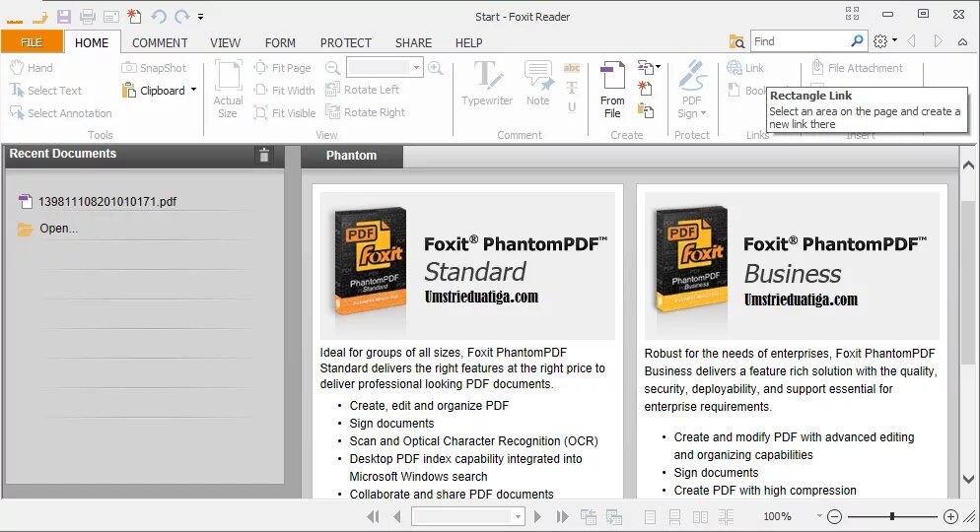Click the status bar zoom slider handle
This screenshot has height=532, width=980.
pyautogui.click(x=892, y=516)
